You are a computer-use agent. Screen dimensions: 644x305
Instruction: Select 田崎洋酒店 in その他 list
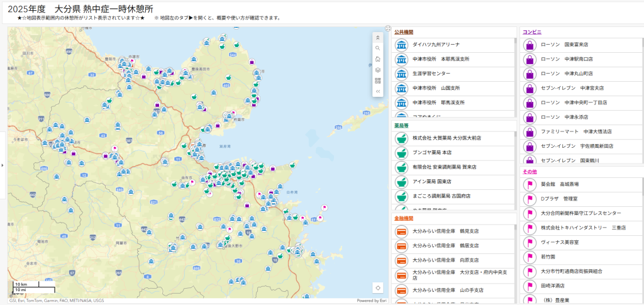tap(582, 286)
